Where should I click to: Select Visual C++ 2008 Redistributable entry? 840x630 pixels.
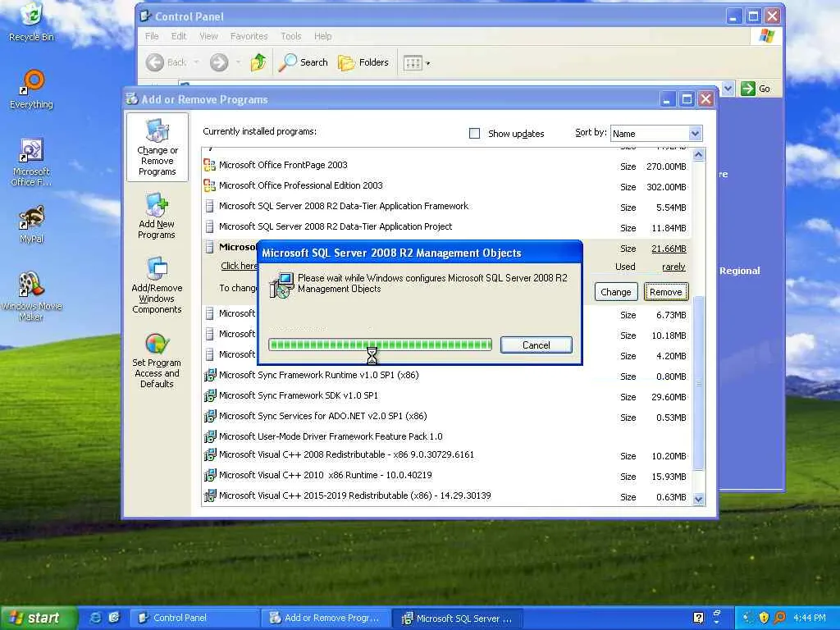coord(446,454)
